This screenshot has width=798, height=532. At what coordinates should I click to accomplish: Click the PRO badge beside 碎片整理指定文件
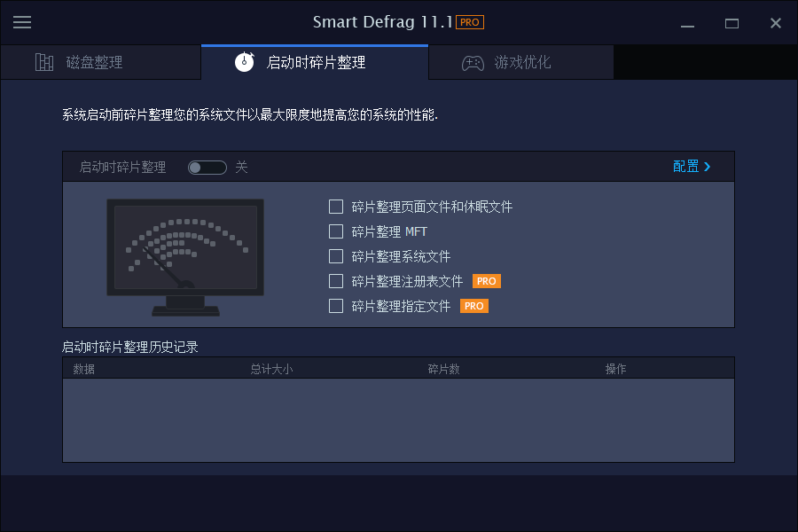coord(474,306)
